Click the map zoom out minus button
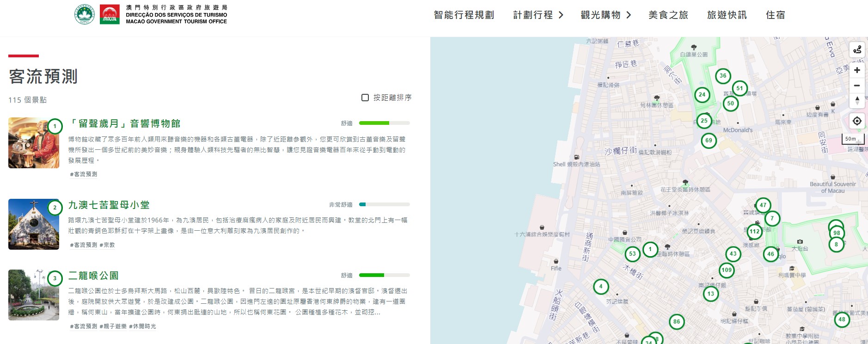Image resolution: width=868 pixels, height=344 pixels. click(x=857, y=86)
